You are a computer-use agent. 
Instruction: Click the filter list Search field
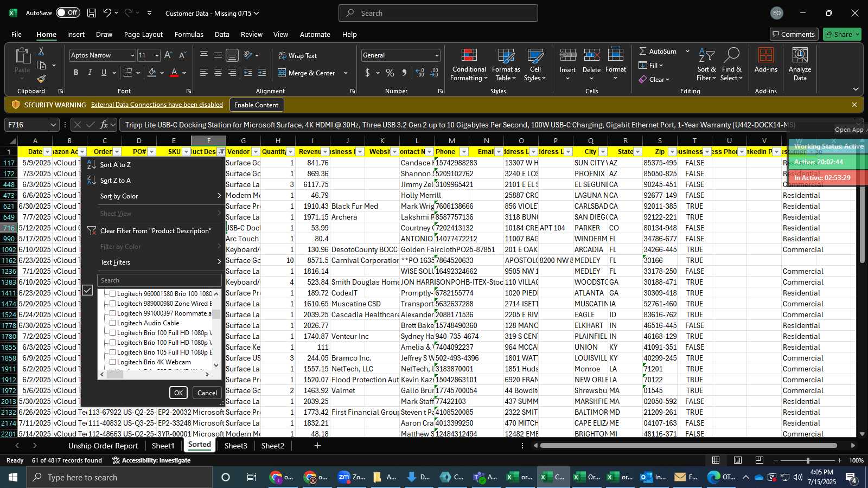point(159,280)
